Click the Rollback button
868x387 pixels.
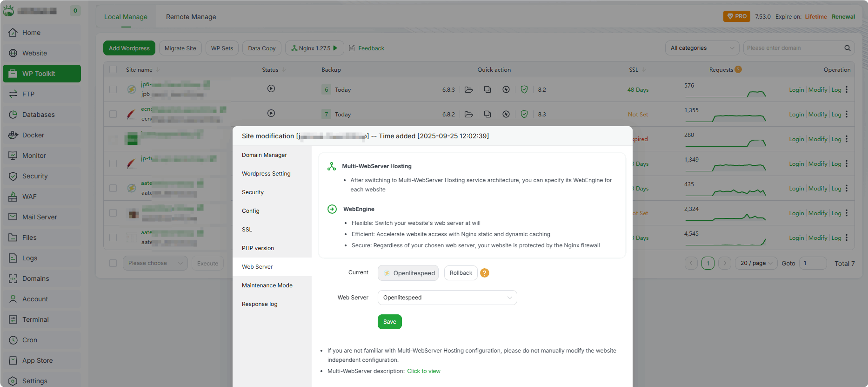pos(461,273)
